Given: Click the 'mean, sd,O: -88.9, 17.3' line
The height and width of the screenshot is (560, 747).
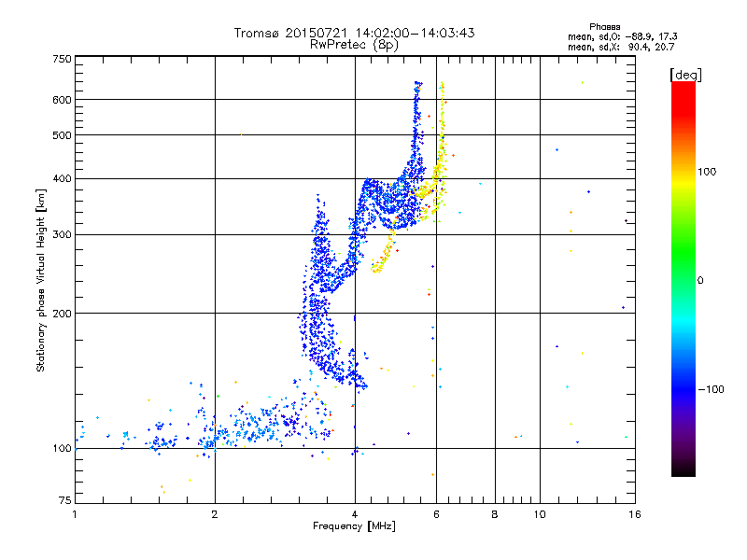Looking at the screenshot, I should (623, 36).
